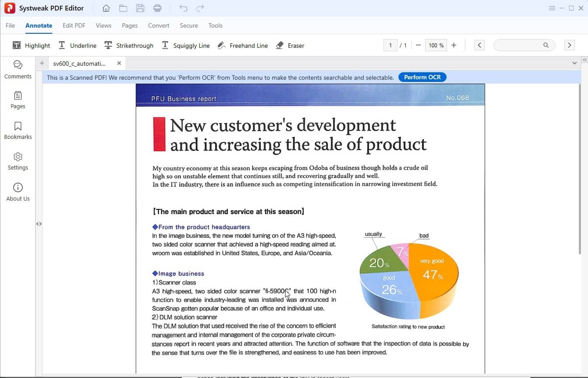
Task: Open the Pages thumbnail panel
Action: [x=18, y=100]
